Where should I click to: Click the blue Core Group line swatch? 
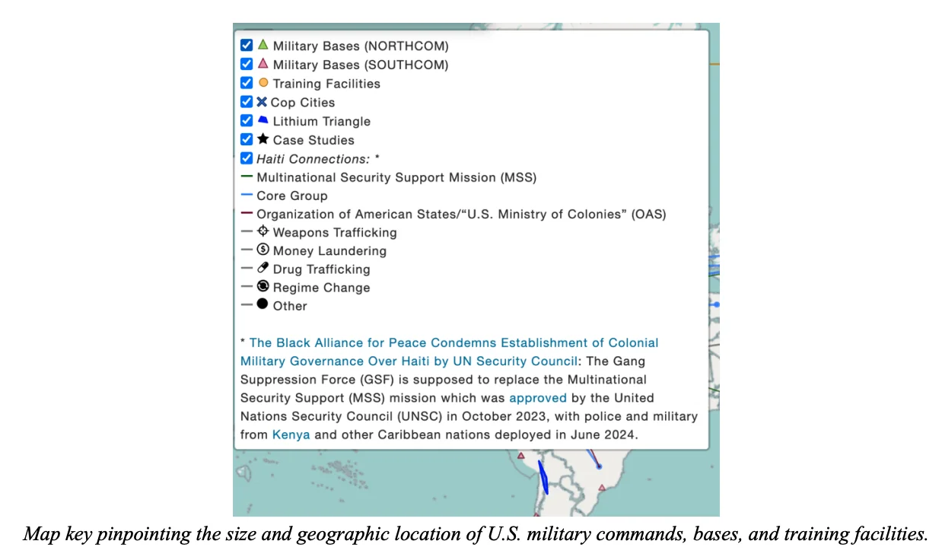[x=247, y=195]
